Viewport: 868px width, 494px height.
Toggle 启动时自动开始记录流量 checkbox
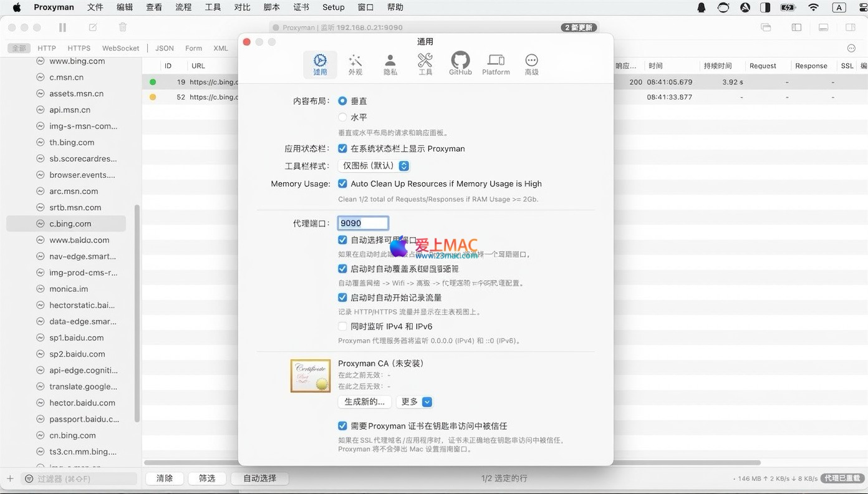click(x=342, y=298)
